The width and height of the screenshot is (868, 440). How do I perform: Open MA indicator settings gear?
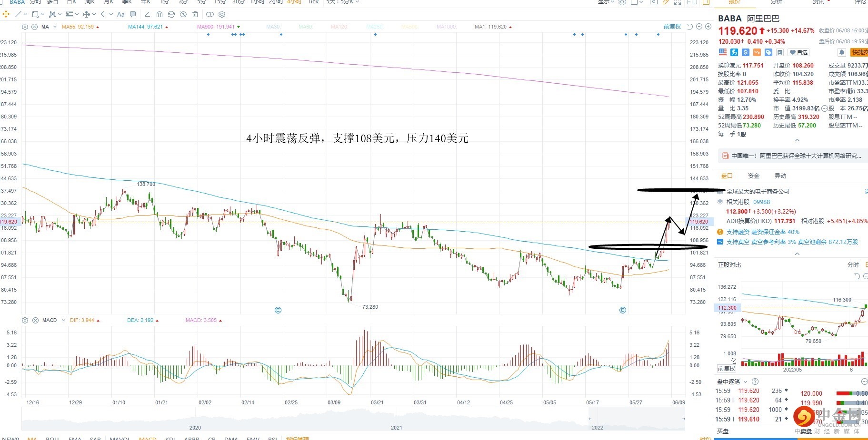(25, 27)
